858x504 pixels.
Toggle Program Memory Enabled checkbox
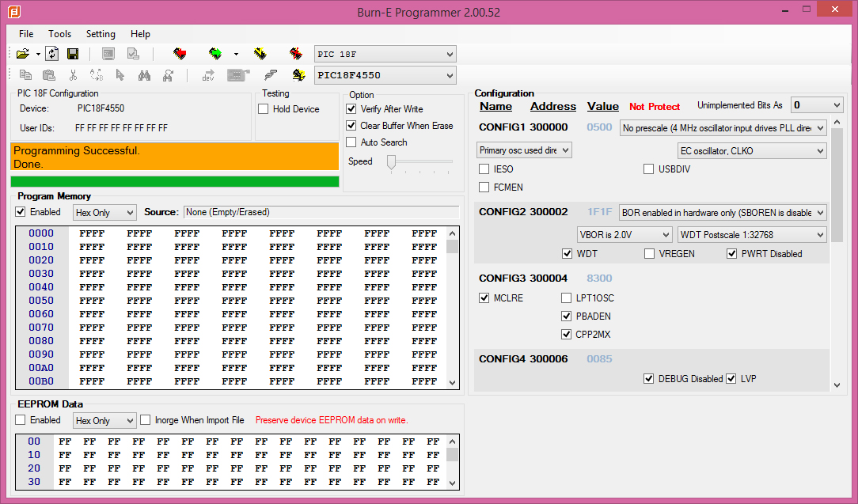point(21,212)
